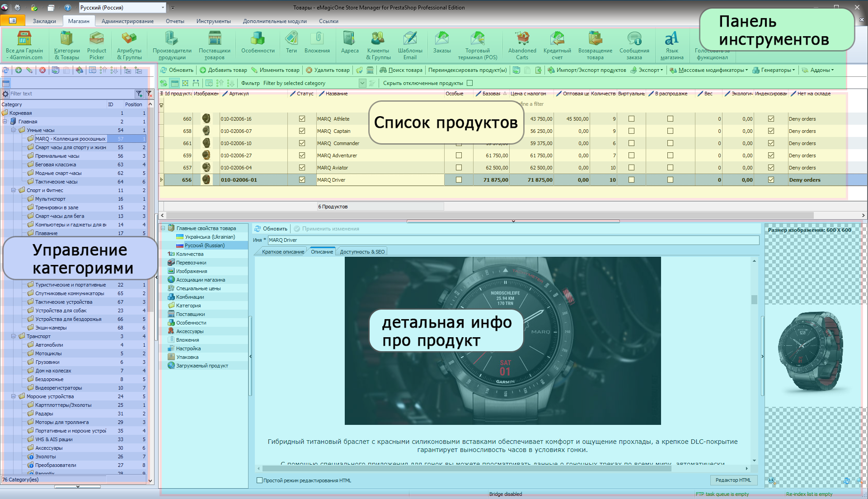The image size is (868, 499).
Task: Toggle virtual checkbox for MARQ Aviator row
Action: pyautogui.click(x=631, y=168)
